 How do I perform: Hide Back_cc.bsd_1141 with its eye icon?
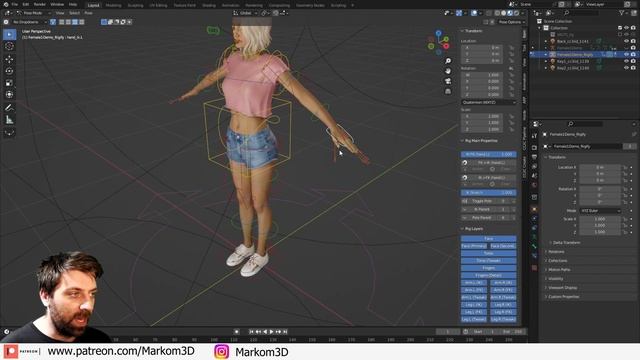[x=626, y=41]
